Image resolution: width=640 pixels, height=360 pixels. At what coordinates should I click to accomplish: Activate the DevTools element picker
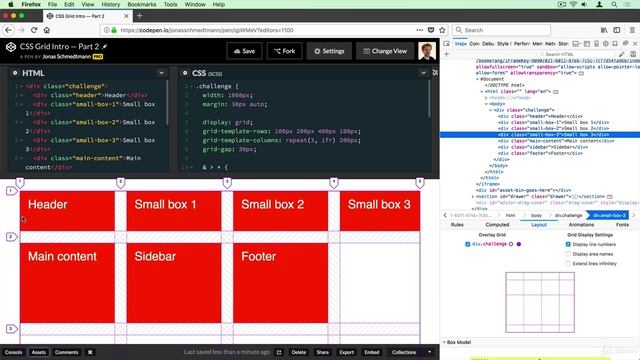pyautogui.click(x=446, y=43)
